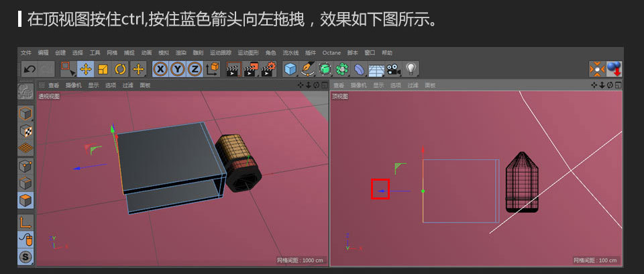Viewport: 644px width, 274px height.
Task: Toggle the Enable Axis L-shaped icon
Action: coord(25,222)
